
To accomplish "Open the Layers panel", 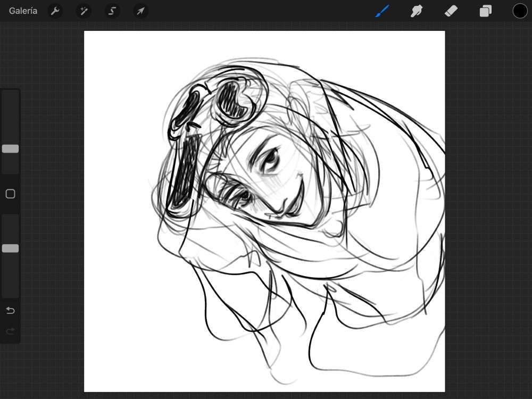I will tap(486, 11).
